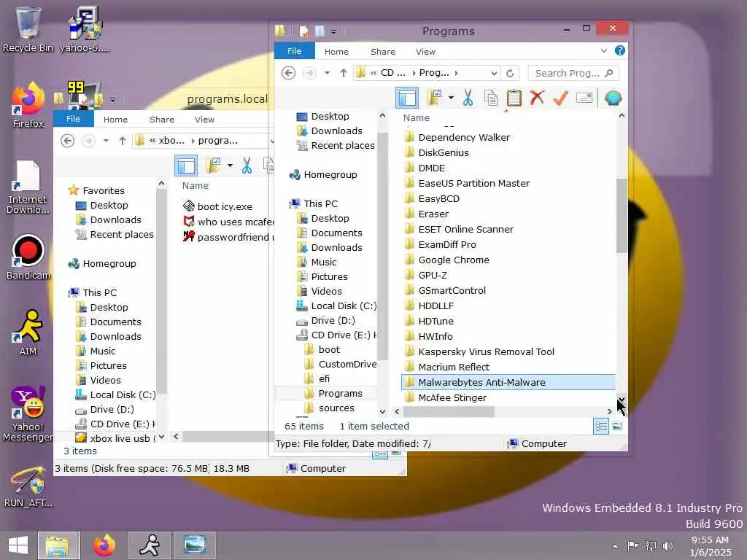Click the Rename icon in Programs toolbar
This screenshot has height=560, width=747.
[x=584, y=98]
